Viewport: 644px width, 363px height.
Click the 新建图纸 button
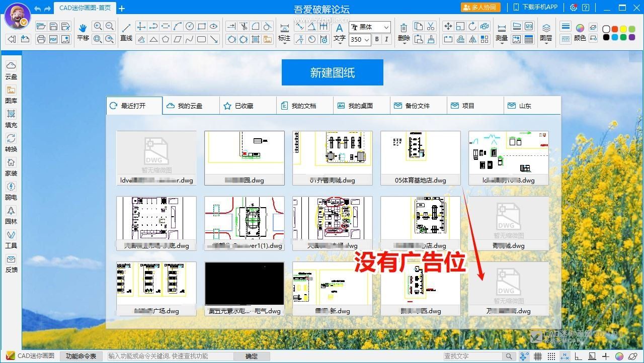pos(333,73)
